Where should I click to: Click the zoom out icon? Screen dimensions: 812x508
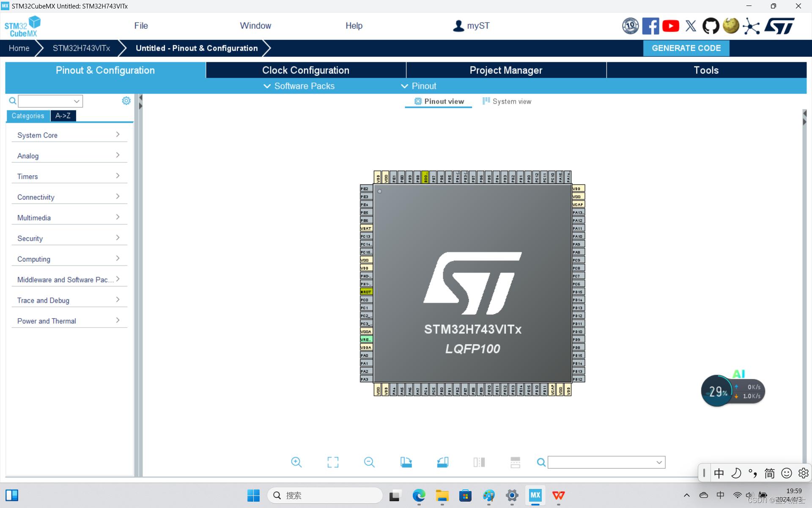pyautogui.click(x=370, y=462)
